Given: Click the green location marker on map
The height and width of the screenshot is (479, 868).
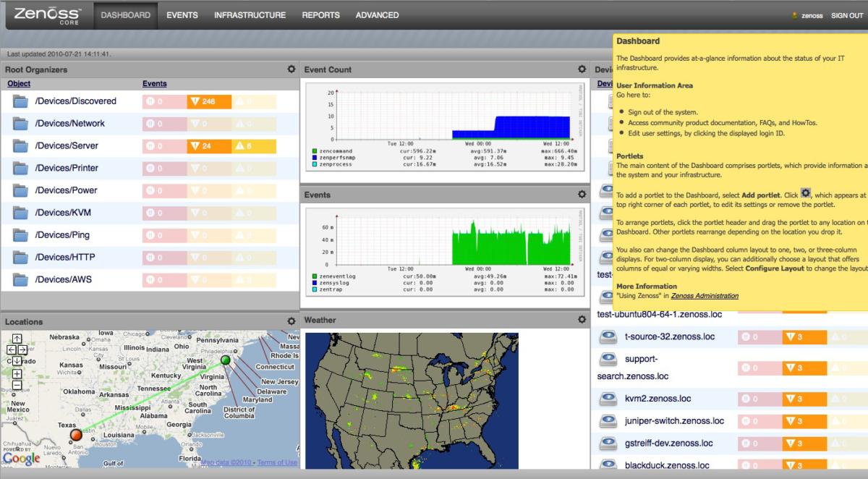Looking at the screenshot, I should click(x=225, y=360).
